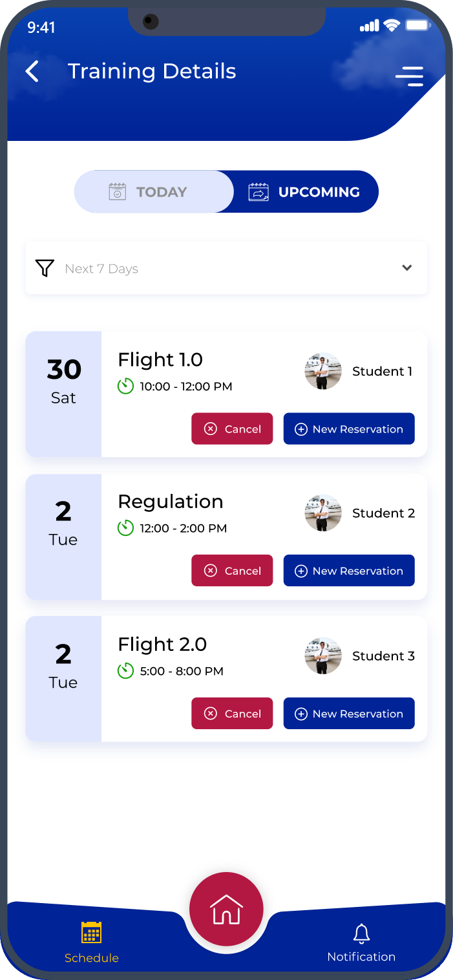Expand the Next 7 Days dropdown
453x980 pixels.
[226, 268]
